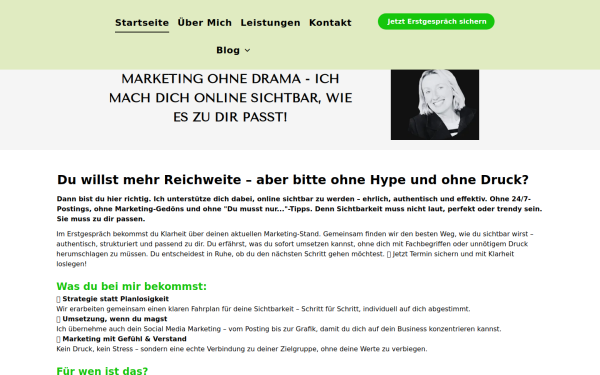Go to the Über Mich page
Viewport: 600px width, 375px height.
(205, 23)
